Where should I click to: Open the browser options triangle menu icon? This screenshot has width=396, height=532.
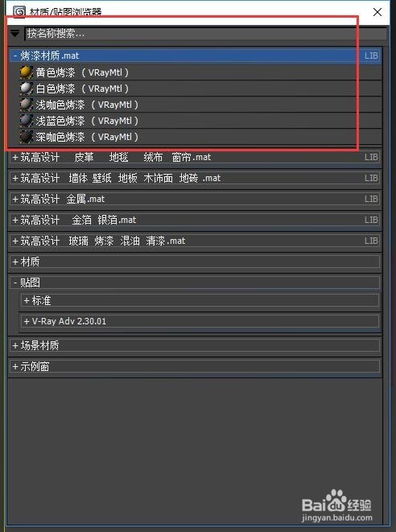click(x=15, y=33)
